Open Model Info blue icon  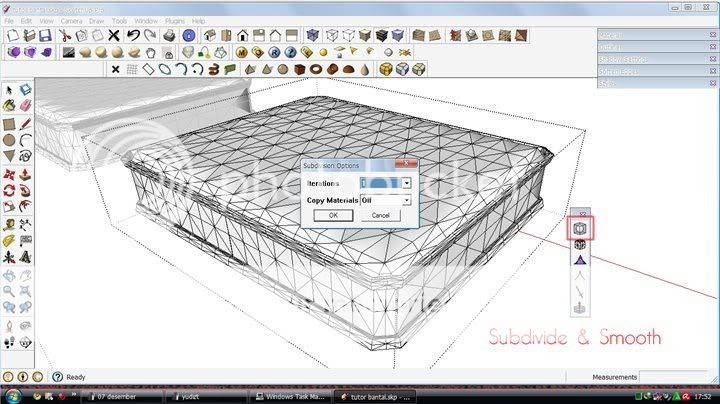point(189,35)
